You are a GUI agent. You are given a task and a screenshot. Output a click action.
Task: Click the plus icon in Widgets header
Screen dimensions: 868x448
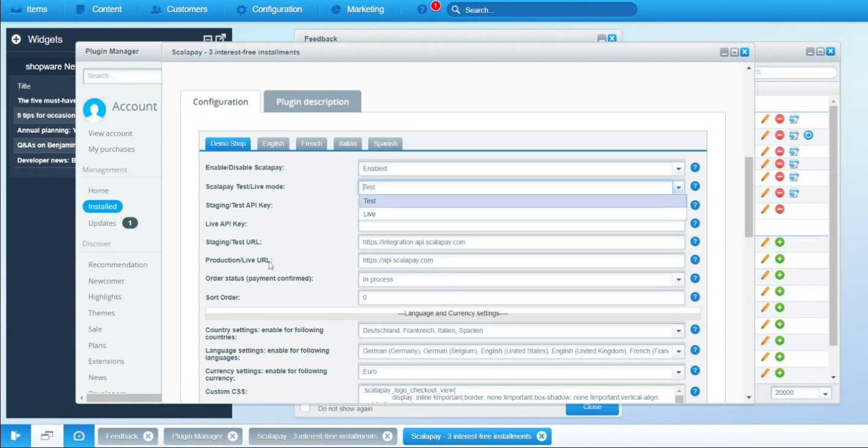pos(16,39)
